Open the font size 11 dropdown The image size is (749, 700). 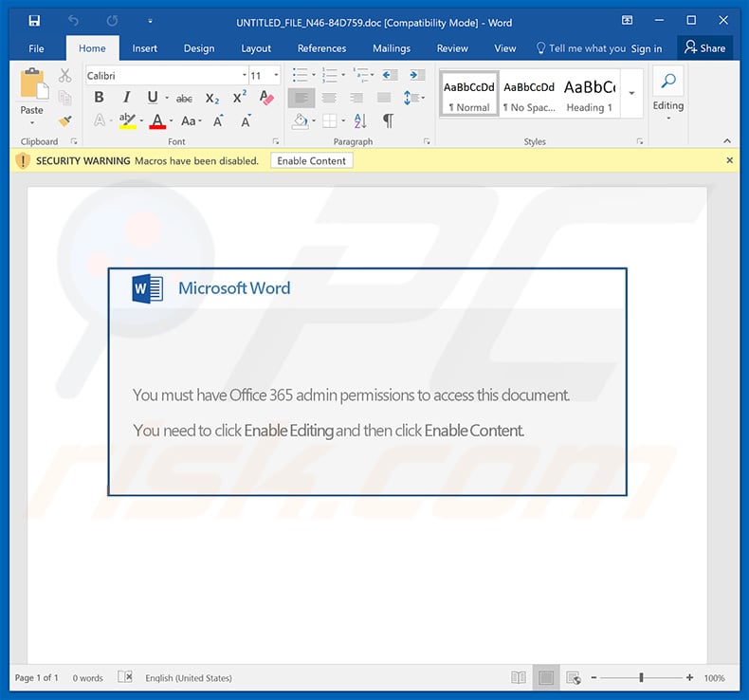click(x=276, y=75)
